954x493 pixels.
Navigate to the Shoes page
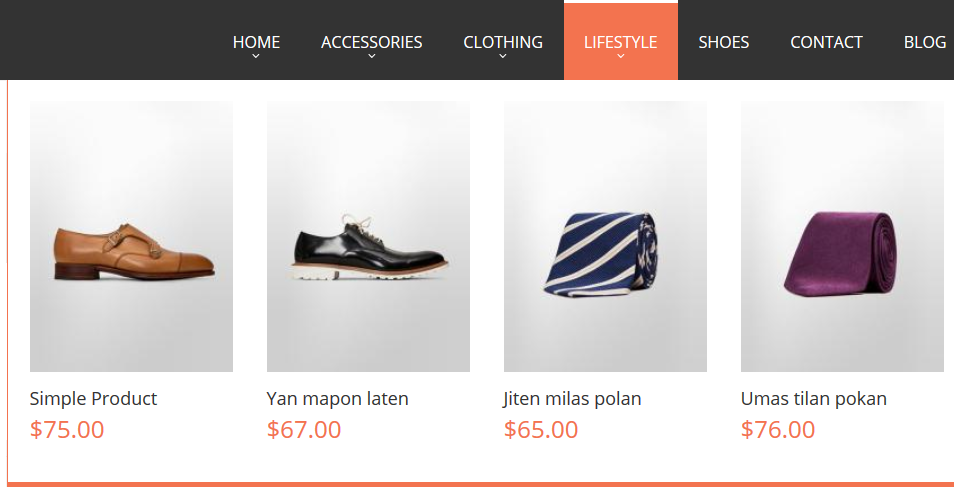point(724,42)
